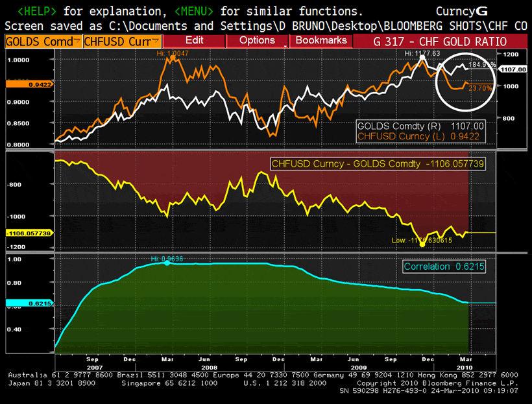The height and width of the screenshot is (404, 532).
Task: Click the spread legend CHFUSD Curncy - GOLDS Comdty
Action: click(378, 164)
